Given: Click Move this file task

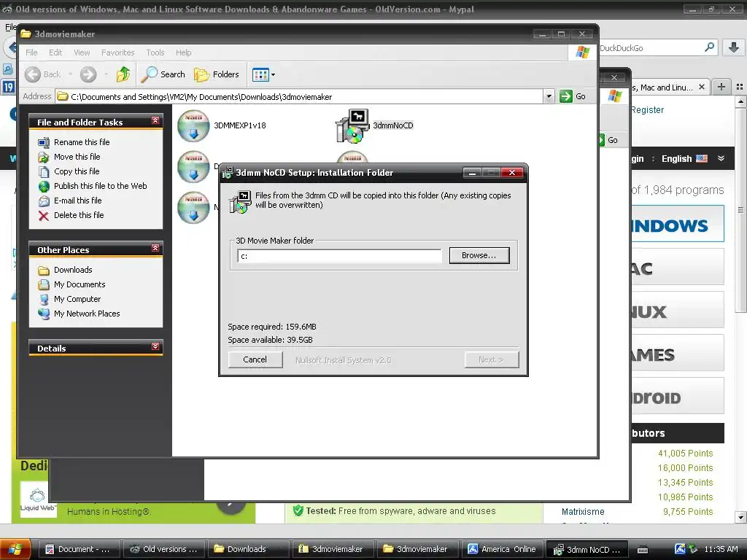Looking at the screenshot, I should [77, 157].
